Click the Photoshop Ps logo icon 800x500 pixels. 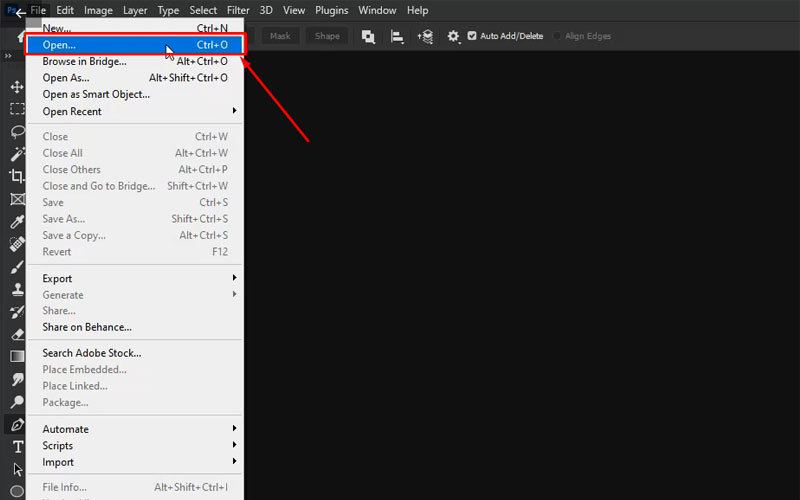tap(10, 10)
